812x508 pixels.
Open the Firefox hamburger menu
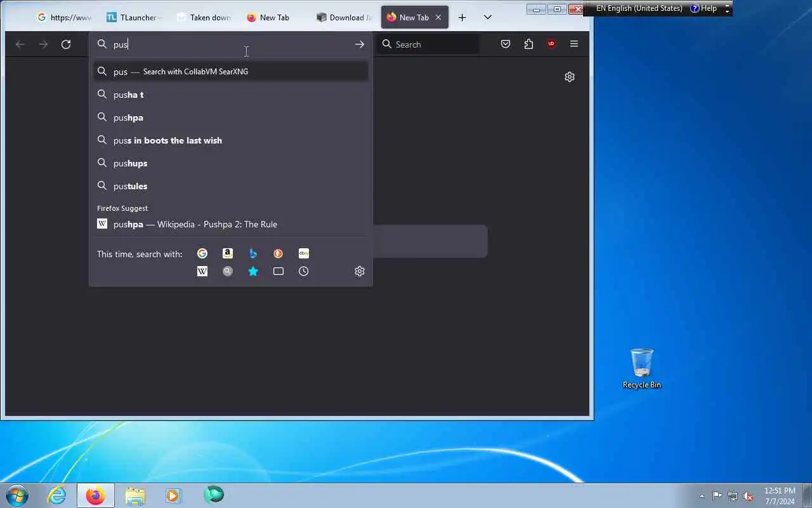click(x=574, y=44)
